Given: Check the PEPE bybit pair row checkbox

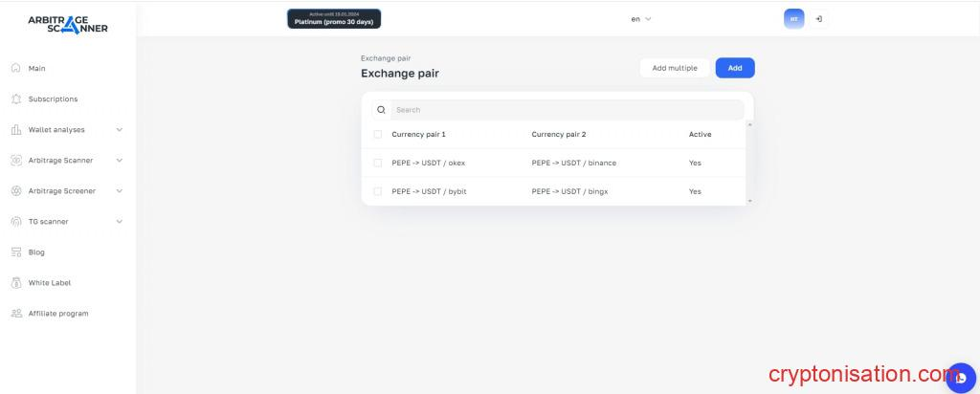Looking at the screenshot, I should [x=378, y=191].
